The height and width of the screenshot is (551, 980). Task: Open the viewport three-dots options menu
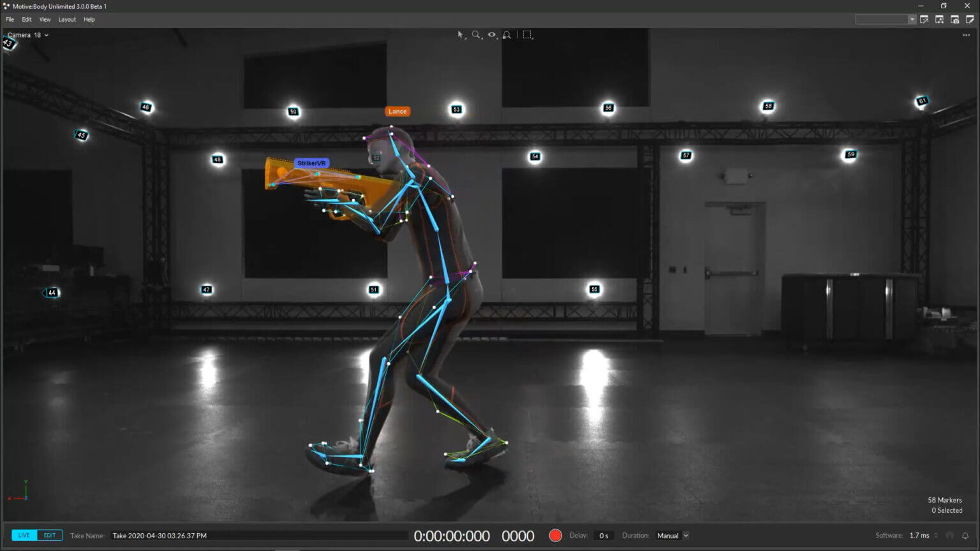pyautogui.click(x=966, y=35)
